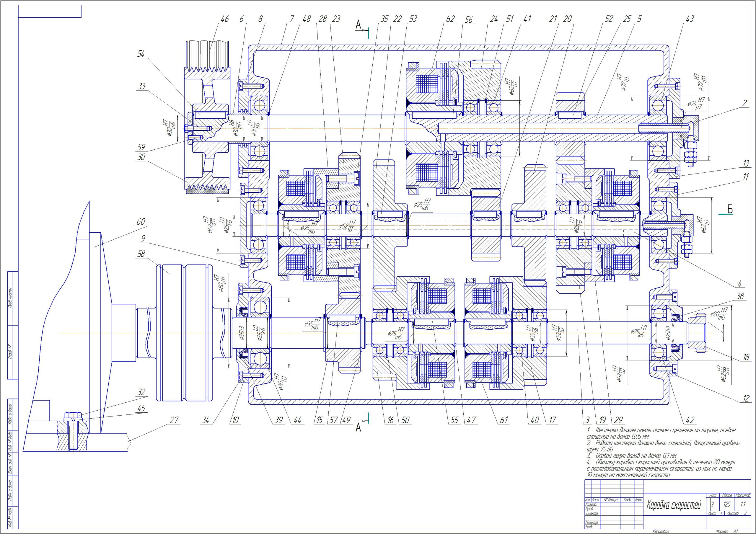Click the section marker 'А' at top
The height and width of the screenshot is (534, 756).
[359, 25]
